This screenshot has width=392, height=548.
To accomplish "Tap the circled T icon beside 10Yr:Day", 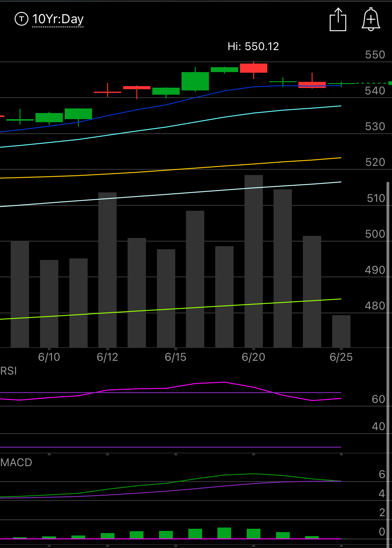I will click(x=21, y=19).
